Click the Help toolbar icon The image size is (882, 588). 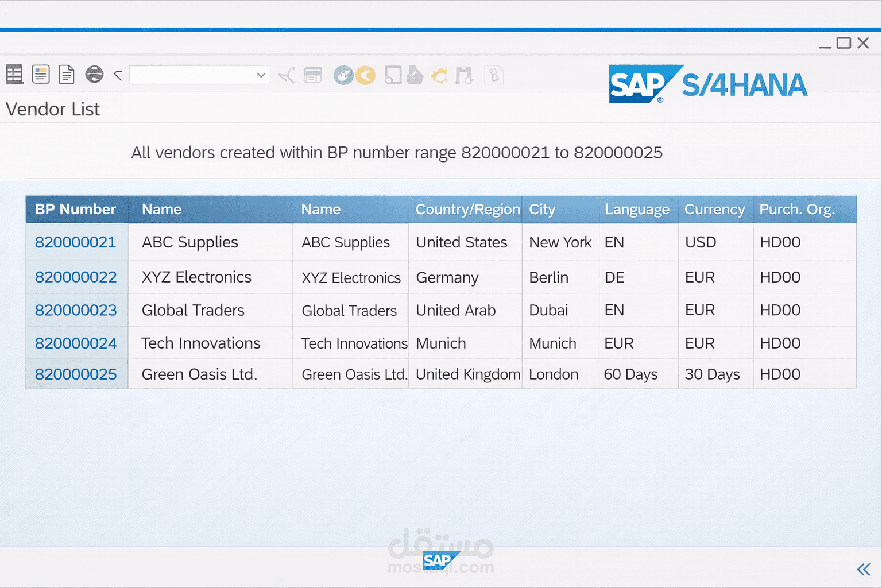pos(494,75)
